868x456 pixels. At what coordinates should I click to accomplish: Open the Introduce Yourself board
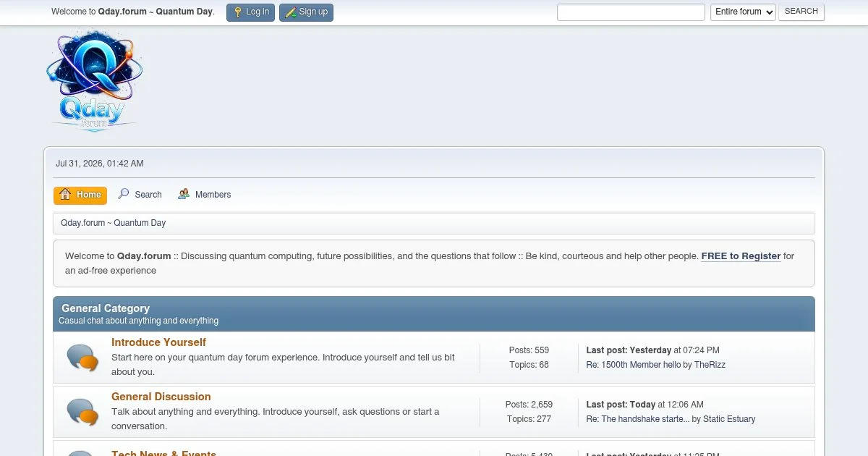[158, 342]
